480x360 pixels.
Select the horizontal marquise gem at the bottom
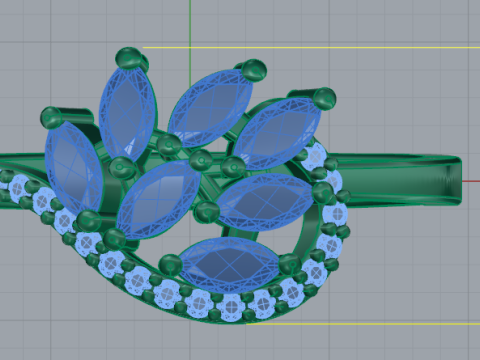click(x=229, y=265)
